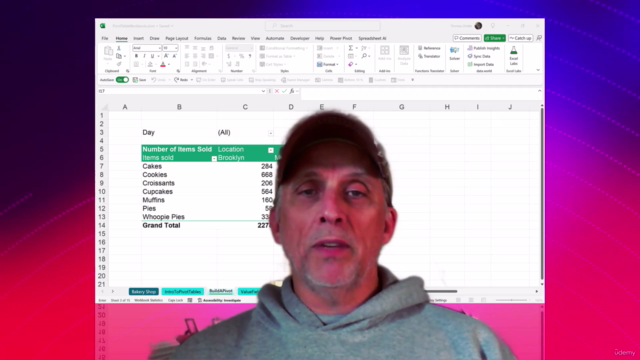Toggle Italic formatting
640x360 pixels.
point(144,56)
